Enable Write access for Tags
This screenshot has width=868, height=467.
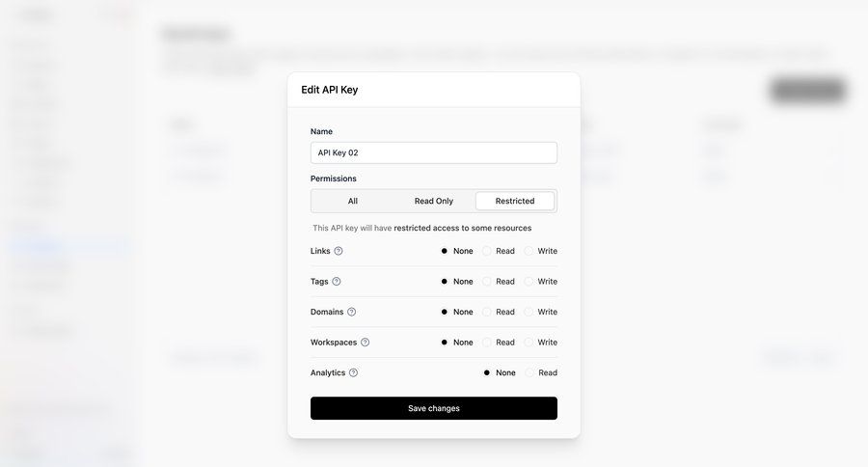tap(529, 282)
